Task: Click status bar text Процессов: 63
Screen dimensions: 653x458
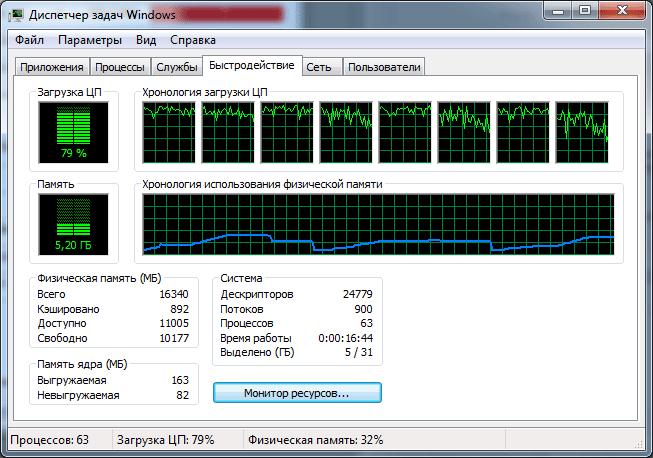Action: (50, 440)
